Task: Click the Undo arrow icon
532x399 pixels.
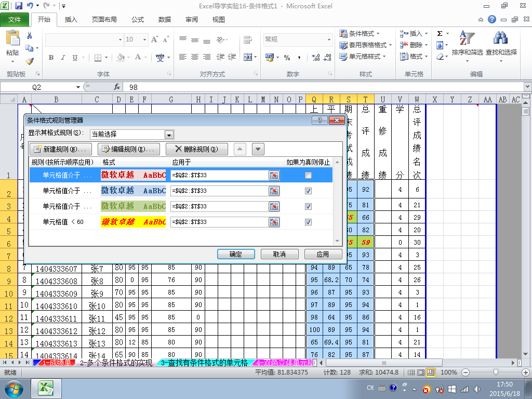Action: (x=30, y=5)
